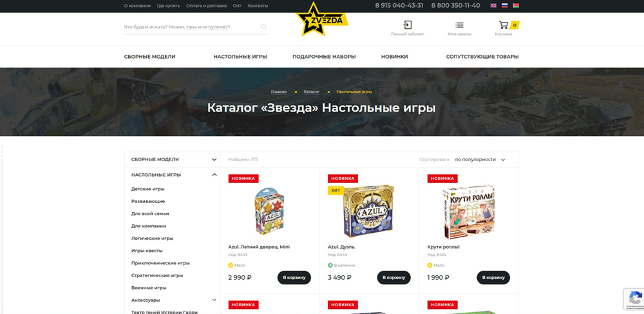Open the Оплата и доставка link

[x=206, y=6]
